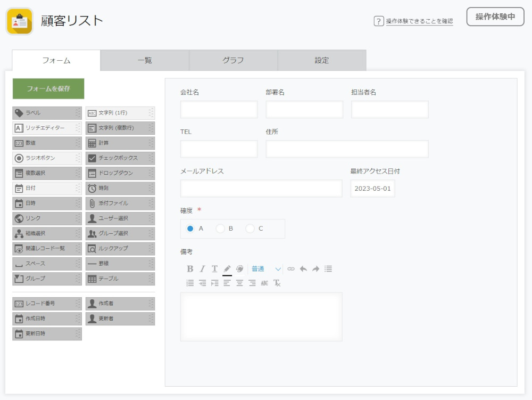Click the insert link icon in editor toolbar
Viewport: 532px width, 400px height.
click(291, 269)
